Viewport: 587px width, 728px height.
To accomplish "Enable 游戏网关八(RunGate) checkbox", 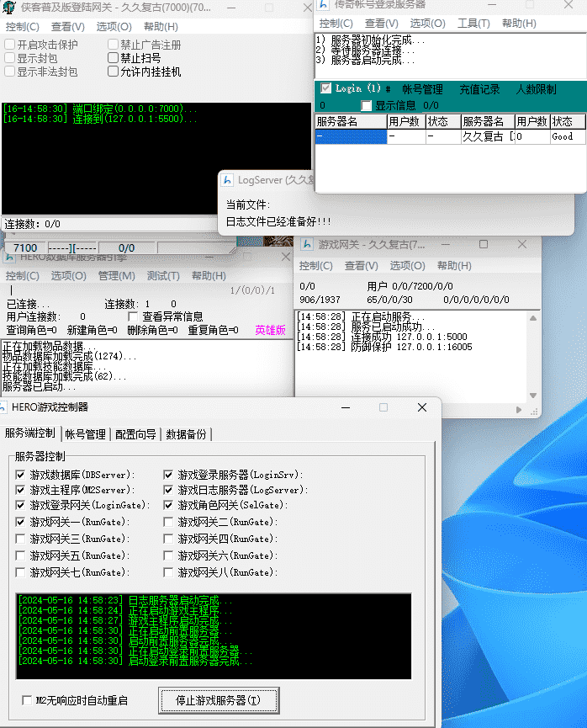I will coord(168,572).
